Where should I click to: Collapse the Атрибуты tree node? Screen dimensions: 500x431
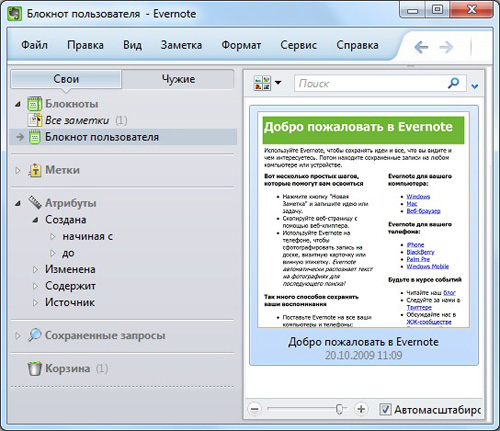pyautogui.click(x=18, y=203)
